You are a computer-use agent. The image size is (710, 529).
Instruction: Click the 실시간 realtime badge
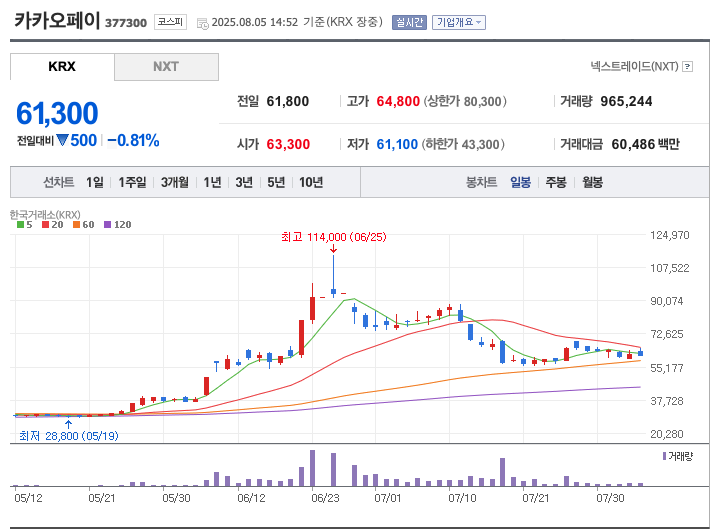click(x=409, y=22)
